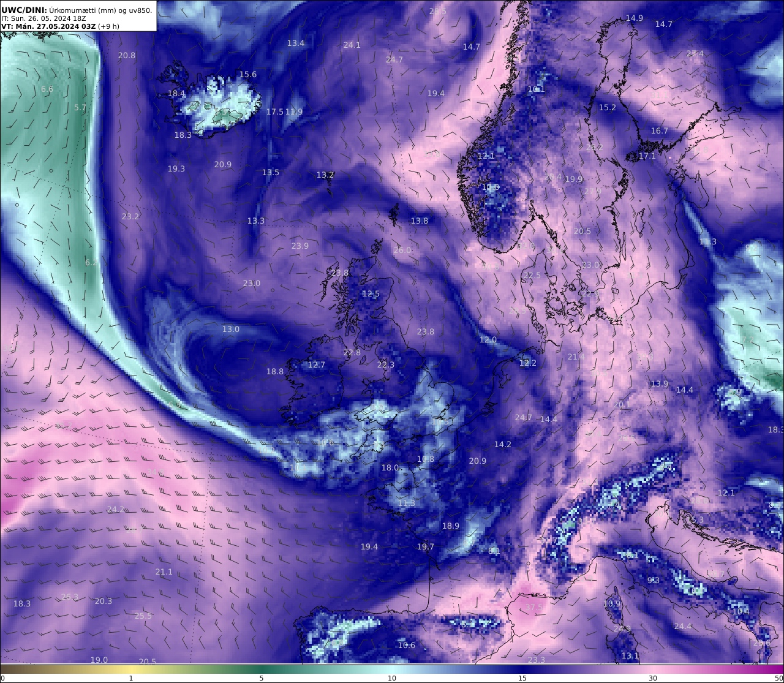The width and height of the screenshot is (784, 683).
Task: Click the 13.1 value over Sardinia
Action: [630, 656]
